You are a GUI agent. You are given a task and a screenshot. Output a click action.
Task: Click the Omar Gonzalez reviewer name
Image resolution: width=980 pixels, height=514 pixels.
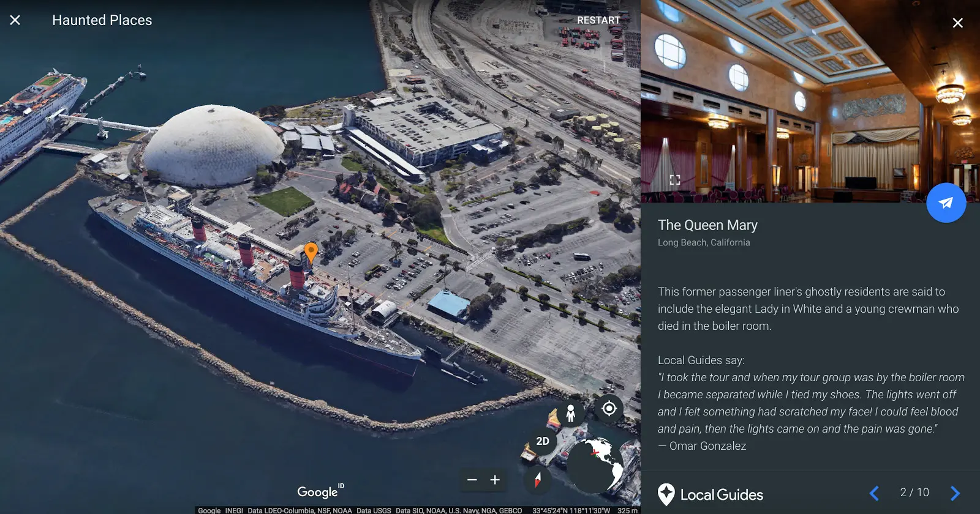[707, 446]
